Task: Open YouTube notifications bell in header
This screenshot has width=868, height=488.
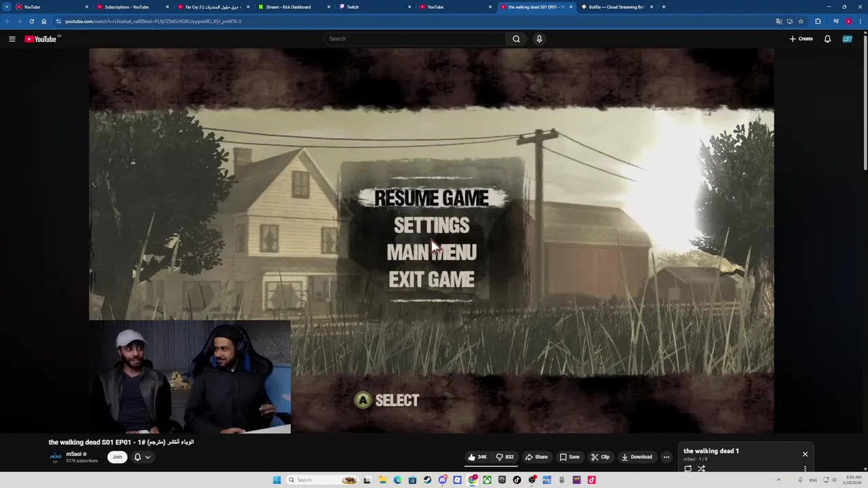Action: (827, 39)
